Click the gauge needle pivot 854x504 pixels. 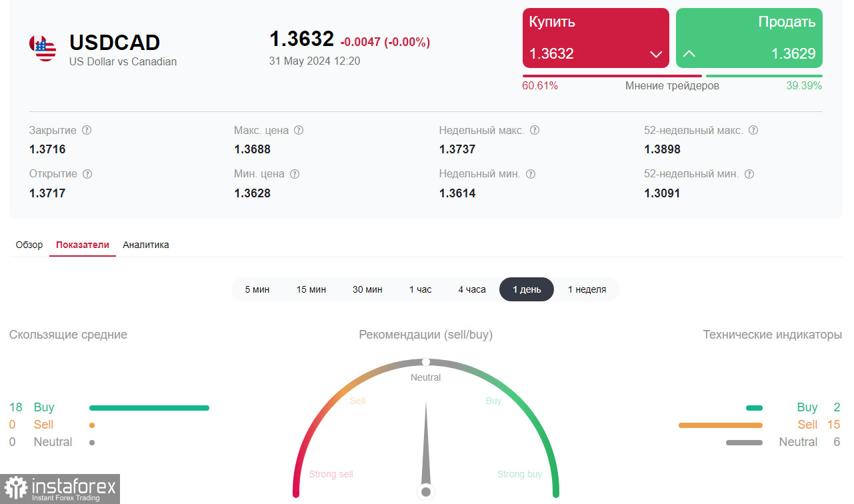point(426,492)
